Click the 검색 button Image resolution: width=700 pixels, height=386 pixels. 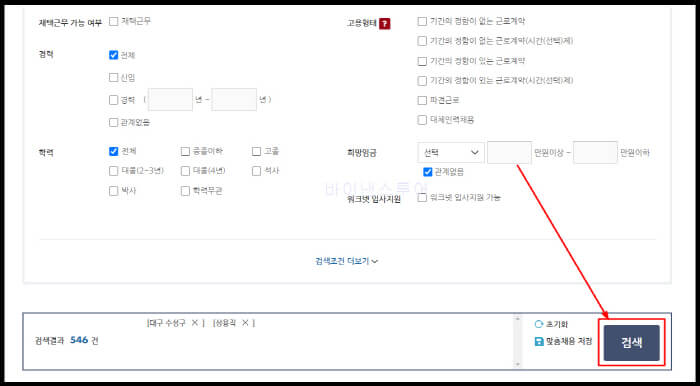coord(632,343)
